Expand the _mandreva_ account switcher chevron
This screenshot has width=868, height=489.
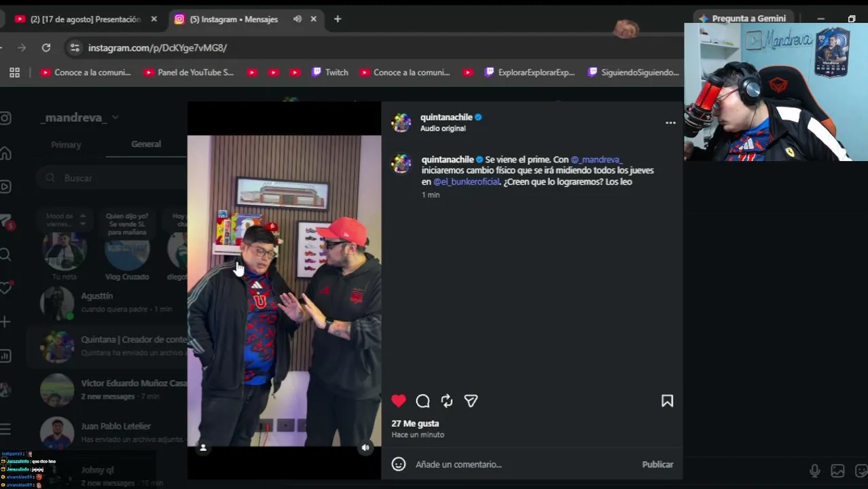[115, 117]
